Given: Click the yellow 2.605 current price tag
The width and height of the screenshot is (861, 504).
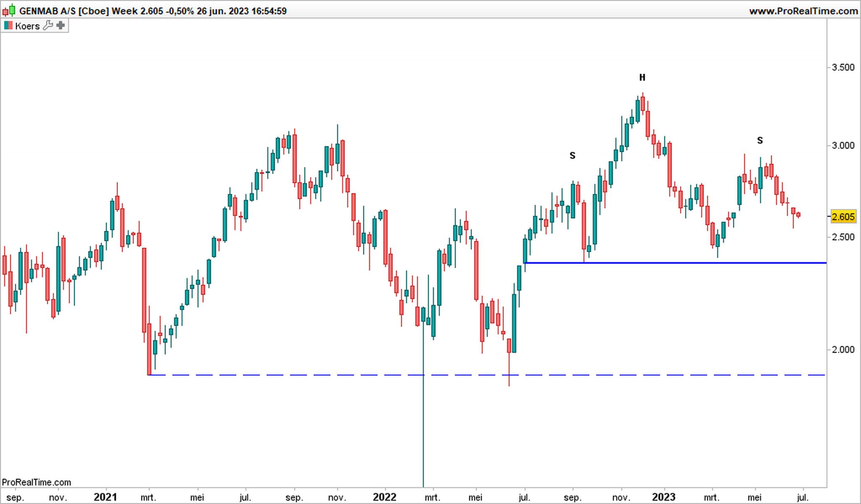Looking at the screenshot, I should tap(843, 217).
